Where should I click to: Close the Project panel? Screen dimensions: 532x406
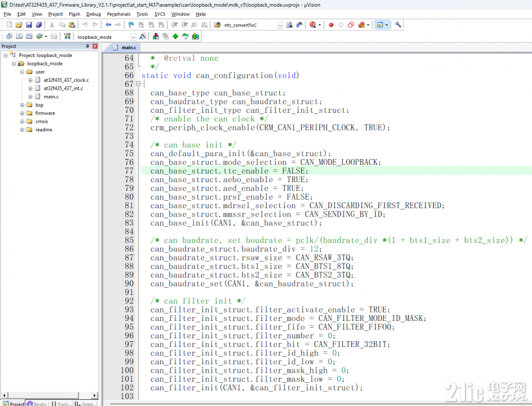95,46
